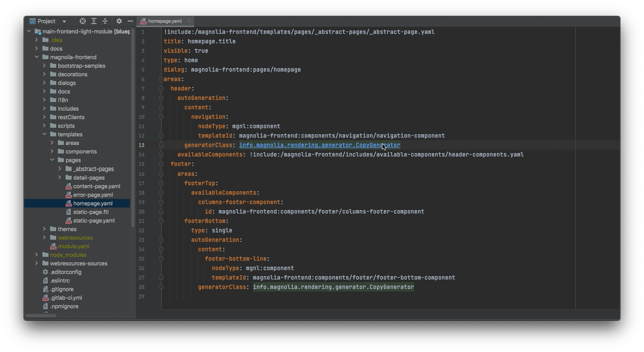Fold the footer block using the gutter marker
This screenshot has height=352, width=644.
(x=161, y=164)
